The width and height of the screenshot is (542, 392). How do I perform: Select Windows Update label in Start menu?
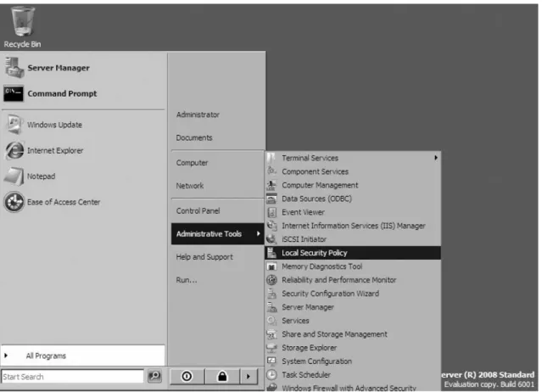[54, 125]
